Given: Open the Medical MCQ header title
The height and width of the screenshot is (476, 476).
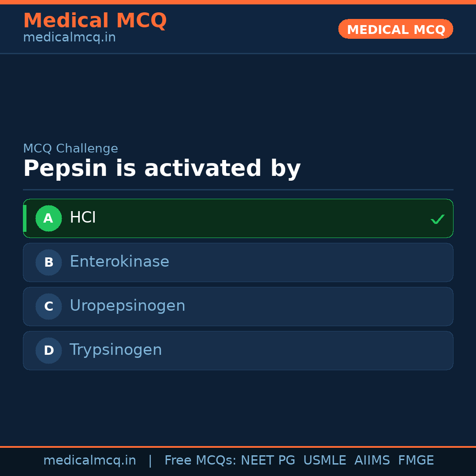Looking at the screenshot, I should (x=95, y=21).
